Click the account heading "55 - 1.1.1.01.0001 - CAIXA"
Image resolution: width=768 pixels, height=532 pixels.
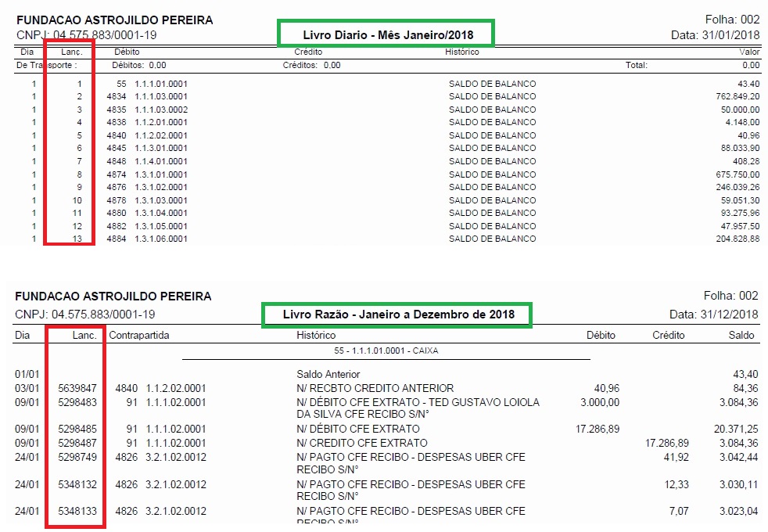coord(386,350)
